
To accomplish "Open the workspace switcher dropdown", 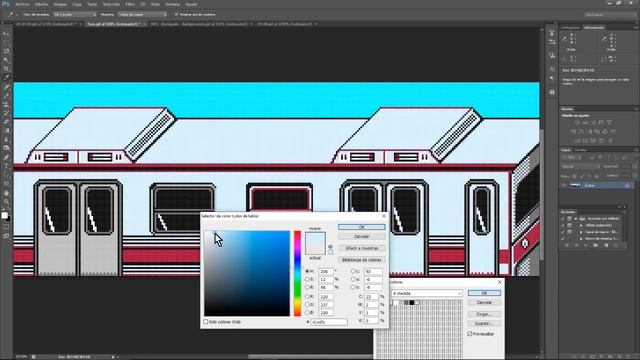I will [610, 15].
